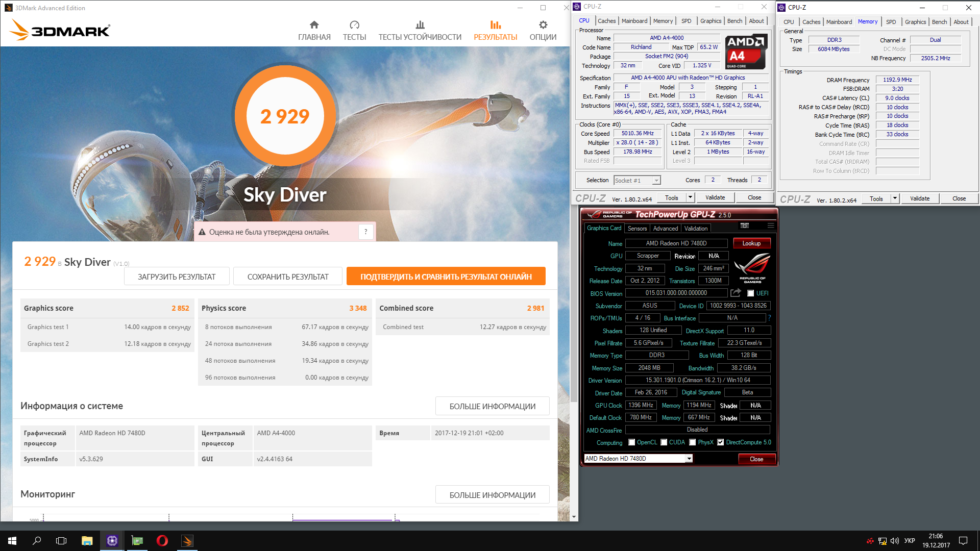Open File Explorer from taskbar
Viewport: 980px width, 551px height.
pyautogui.click(x=87, y=541)
